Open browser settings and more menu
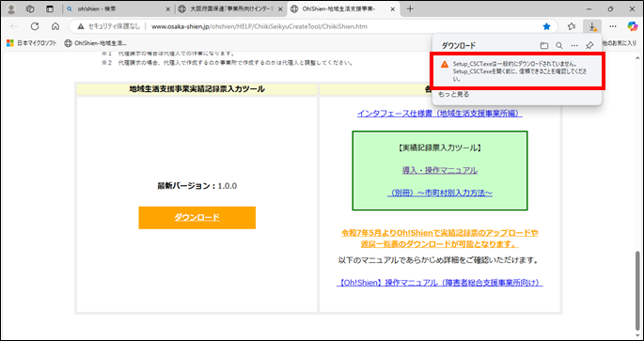 click(613, 26)
